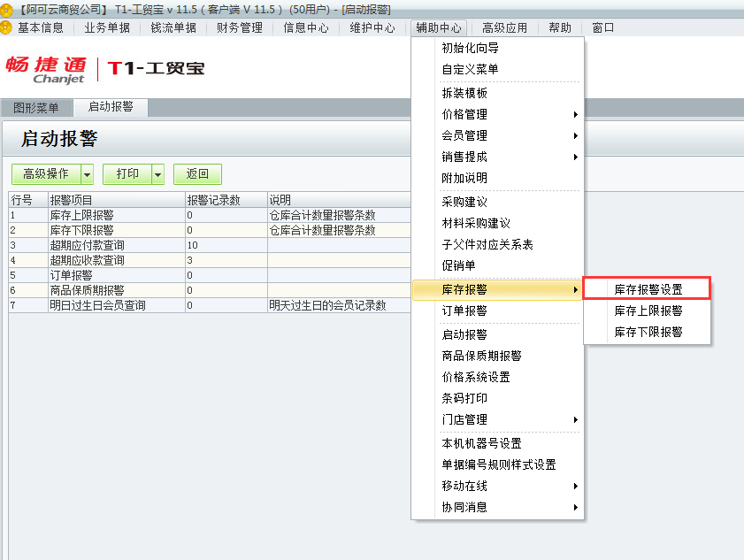
Task: Click the title bar application icon
Action: point(8,8)
